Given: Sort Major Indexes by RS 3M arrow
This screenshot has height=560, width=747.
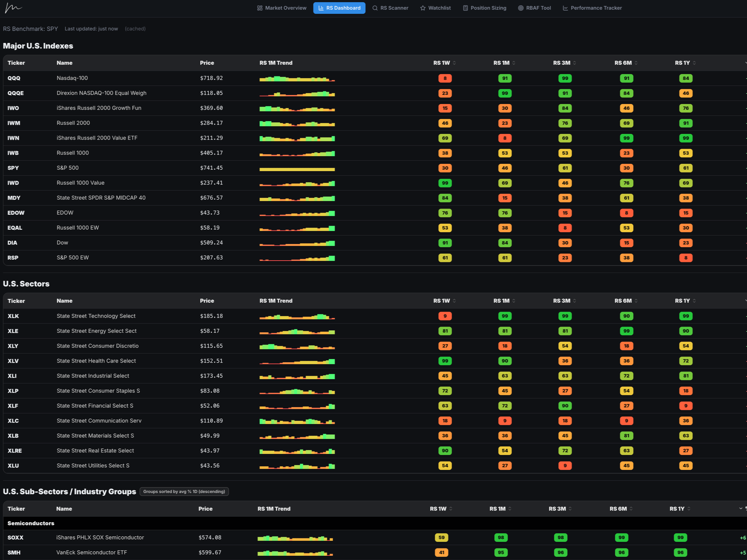Looking at the screenshot, I should (x=574, y=63).
